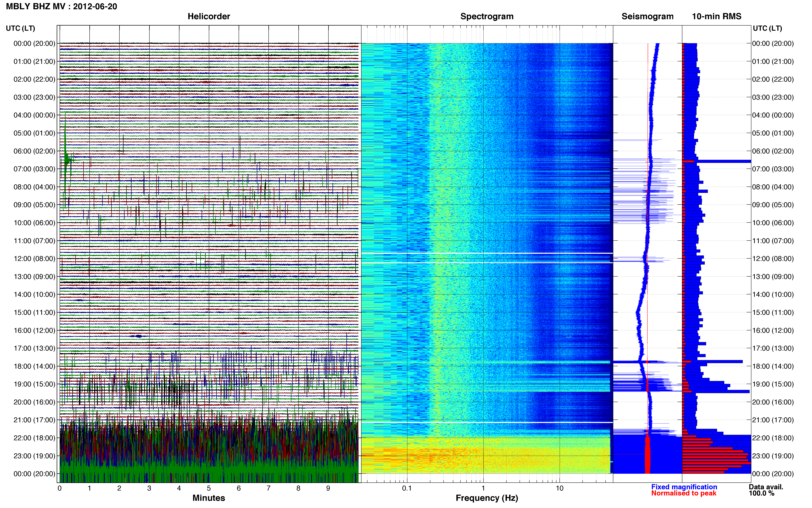Screen dimensions: 812x508
Task: Click the left '15:00 (11:00)' time label
Action: (34, 312)
